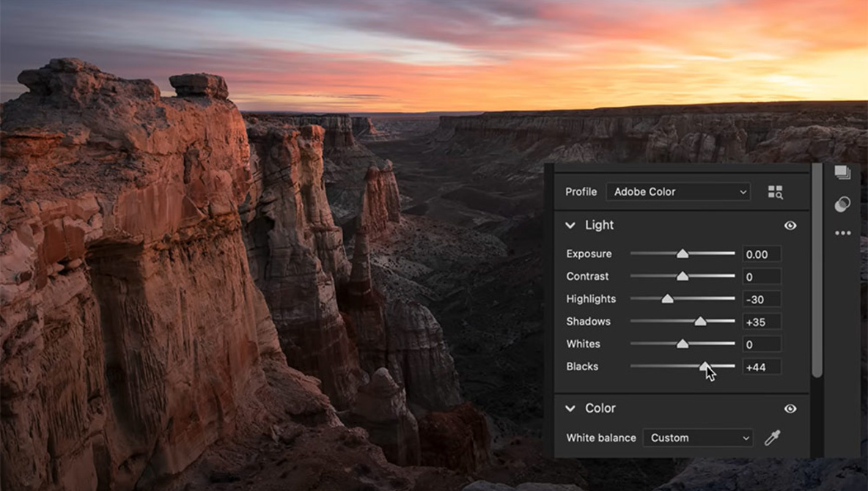Click the Blacks slider handle
The image size is (868, 491).
pos(704,366)
